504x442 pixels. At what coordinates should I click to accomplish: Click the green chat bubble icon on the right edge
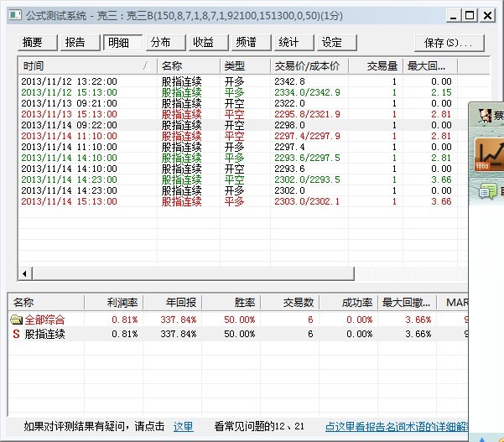[486, 192]
